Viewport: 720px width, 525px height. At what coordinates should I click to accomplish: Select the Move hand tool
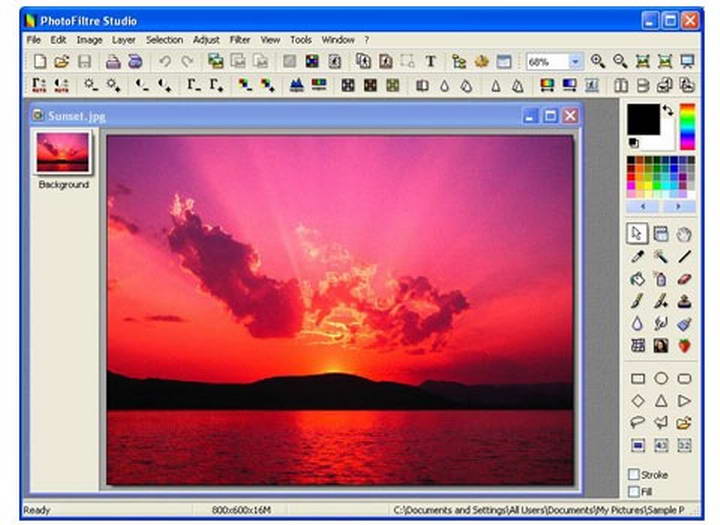tap(684, 234)
